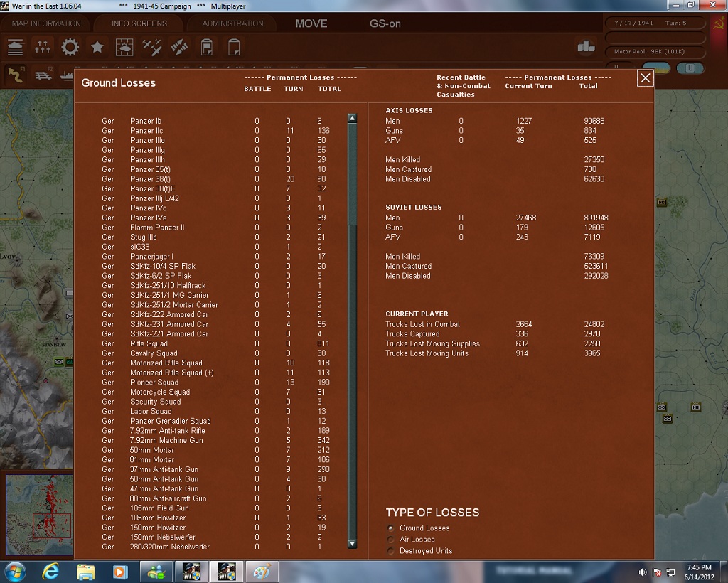Click the AXIS LOSSES heading

(409, 110)
